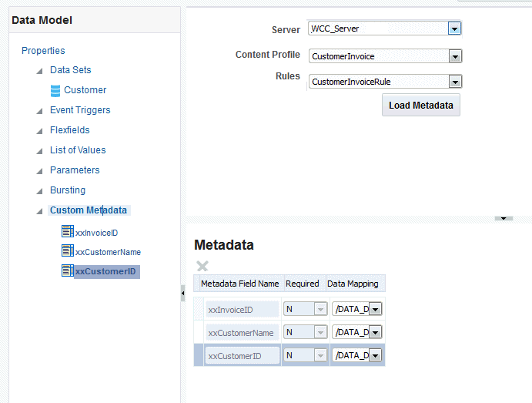Select xxInvoiceID tree item label
The width and height of the screenshot is (532, 403).
pos(96,233)
